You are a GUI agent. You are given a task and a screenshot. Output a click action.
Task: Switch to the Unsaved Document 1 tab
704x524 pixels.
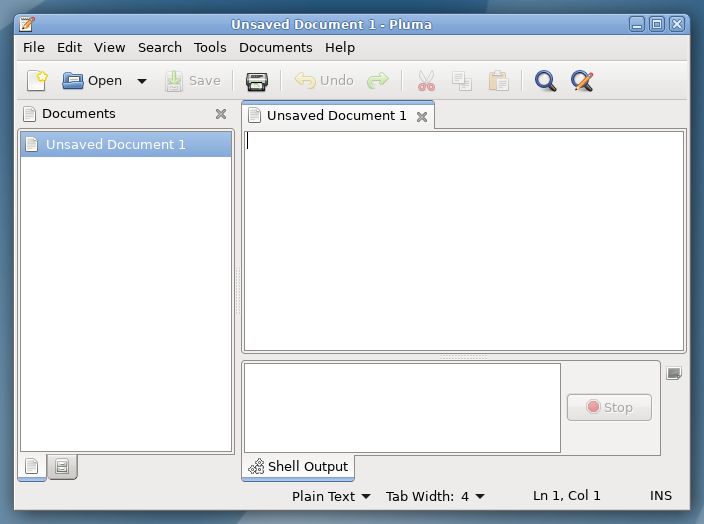(337, 116)
